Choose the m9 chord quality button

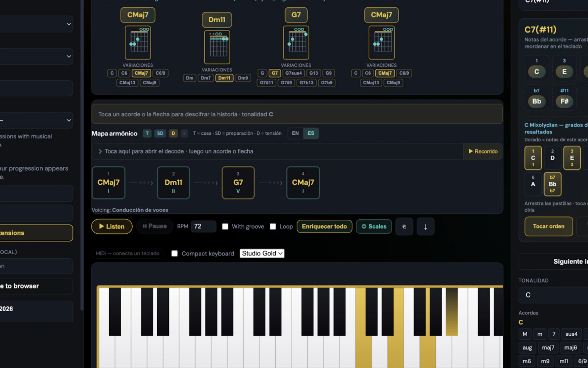[545, 361]
